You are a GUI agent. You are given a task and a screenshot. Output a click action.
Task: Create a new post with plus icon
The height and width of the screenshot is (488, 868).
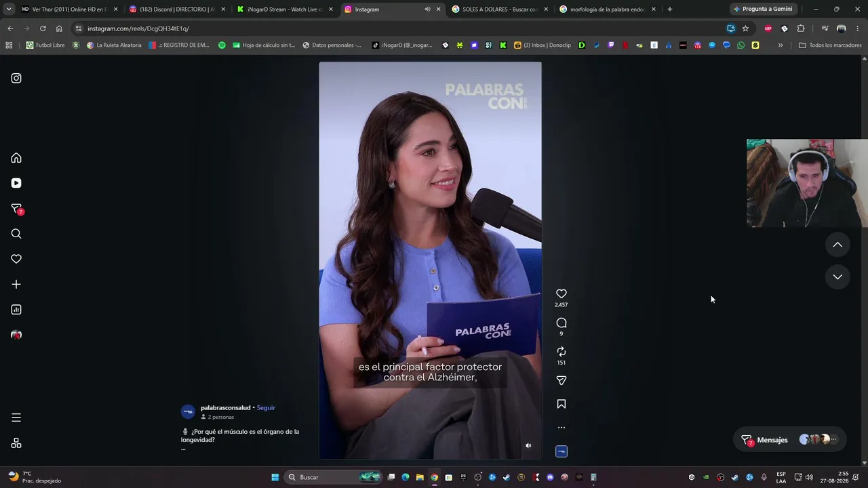(x=16, y=285)
